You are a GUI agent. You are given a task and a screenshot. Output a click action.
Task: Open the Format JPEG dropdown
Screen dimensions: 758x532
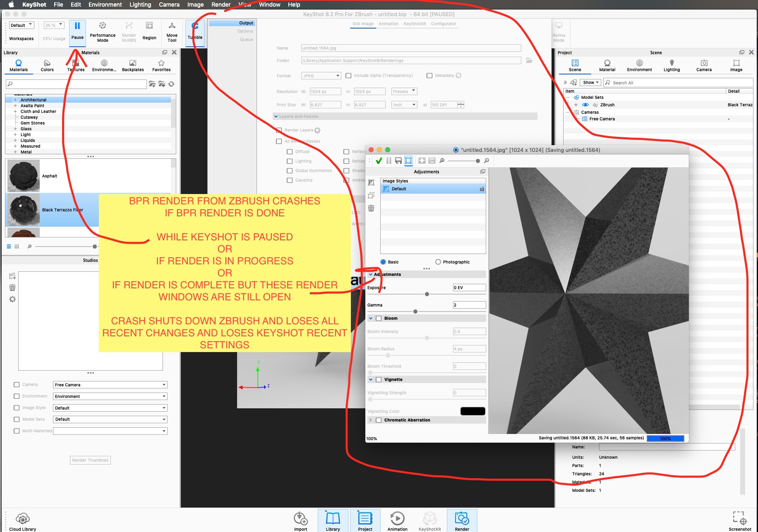tap(321, 76)
